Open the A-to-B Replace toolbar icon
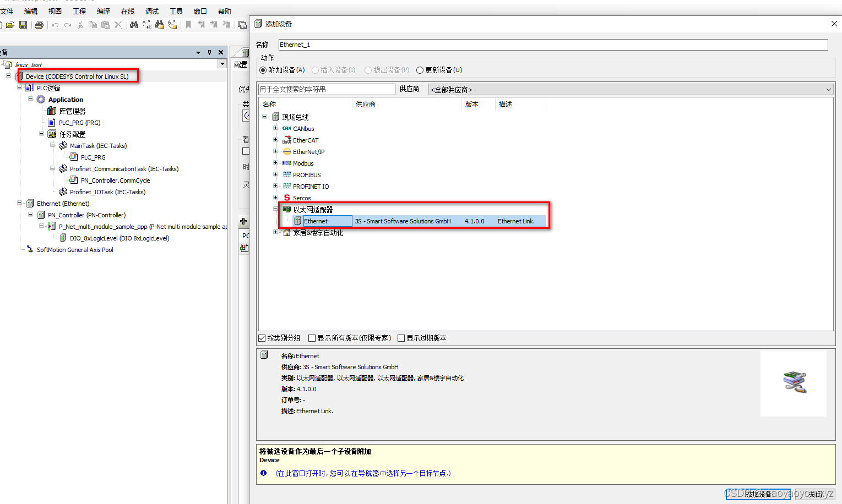Viewport: 842px width, 504px height. [146, 25]
